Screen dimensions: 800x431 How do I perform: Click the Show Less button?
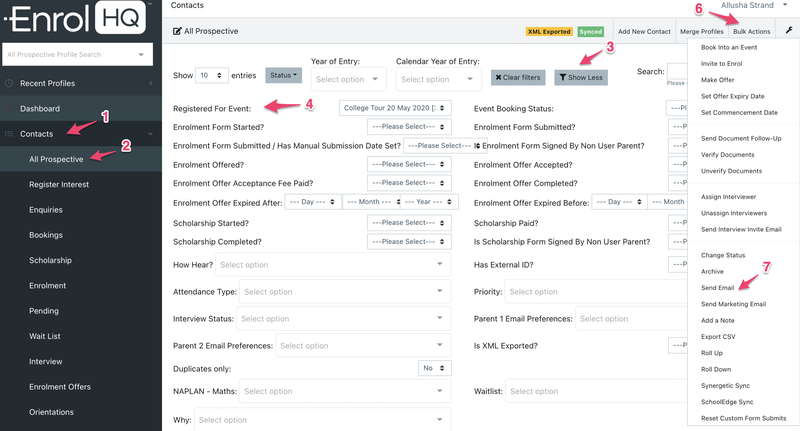click(581, 76)
